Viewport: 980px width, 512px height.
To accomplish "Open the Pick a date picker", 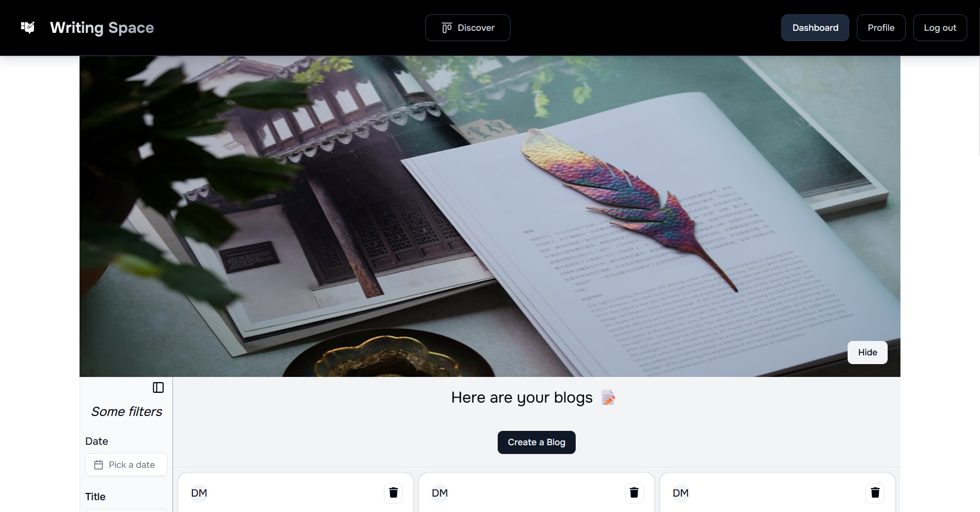I will [126, 465].
